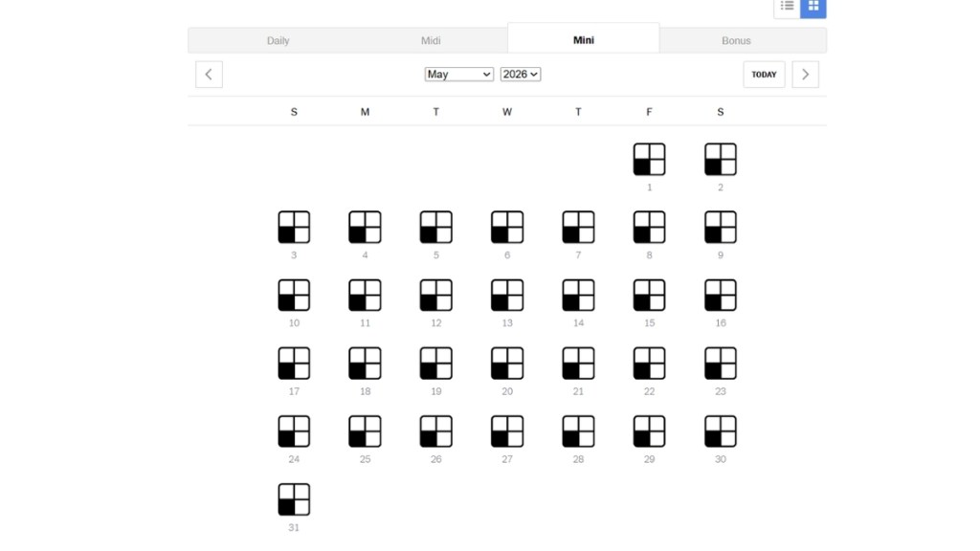This screenshot has width=980, height=551.
Task: Open the mini puzzle for May 16
Action: (720, 296)
